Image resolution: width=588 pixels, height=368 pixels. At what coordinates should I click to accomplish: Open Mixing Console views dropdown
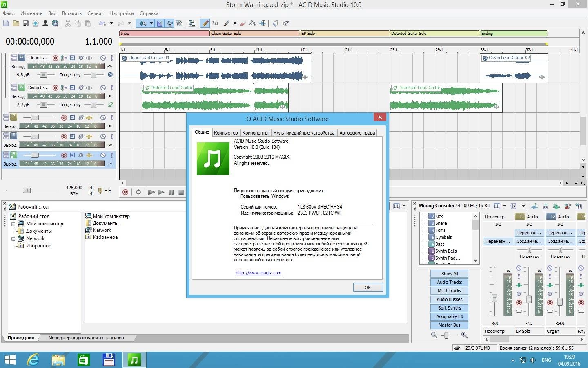coord(504,206)
